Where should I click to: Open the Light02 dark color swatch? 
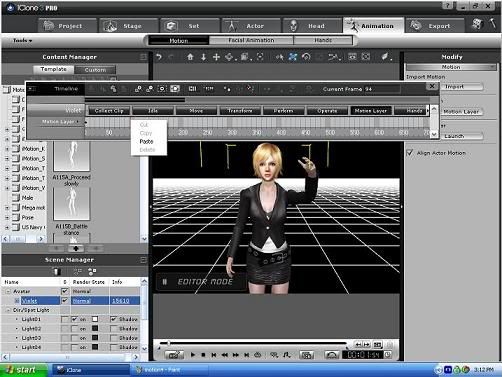click(x=95, y=329)
